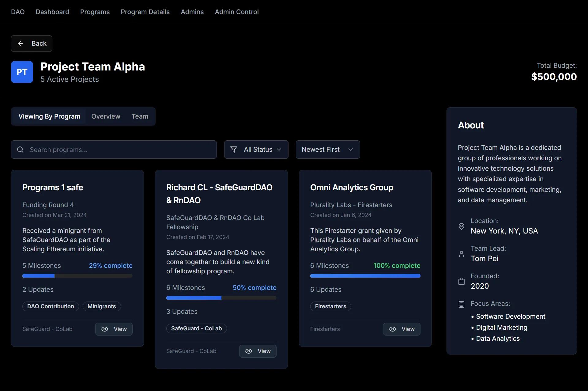This screenshot has height=391, width=588.
Task: Click the 29% complete progress bar
Action: (x=77, y=276)
